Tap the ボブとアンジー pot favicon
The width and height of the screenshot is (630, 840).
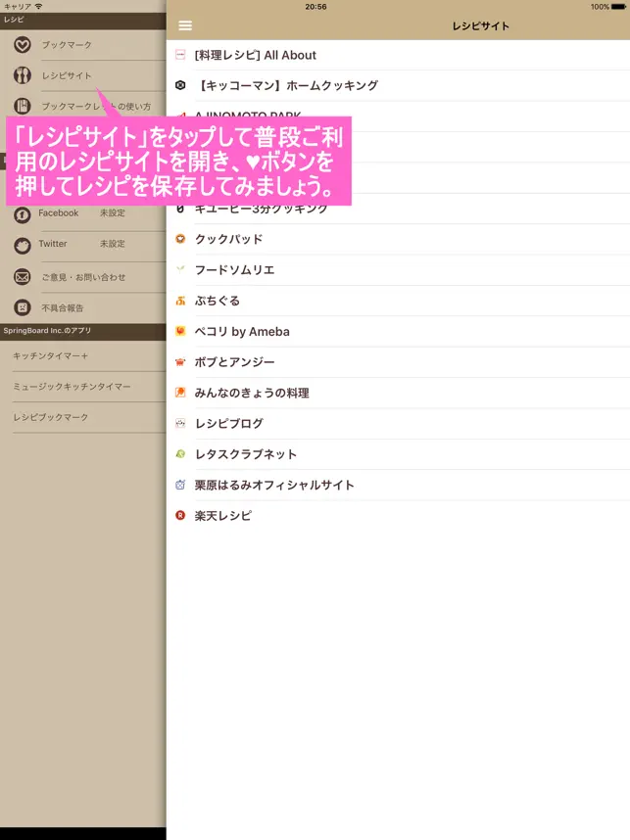180,362
